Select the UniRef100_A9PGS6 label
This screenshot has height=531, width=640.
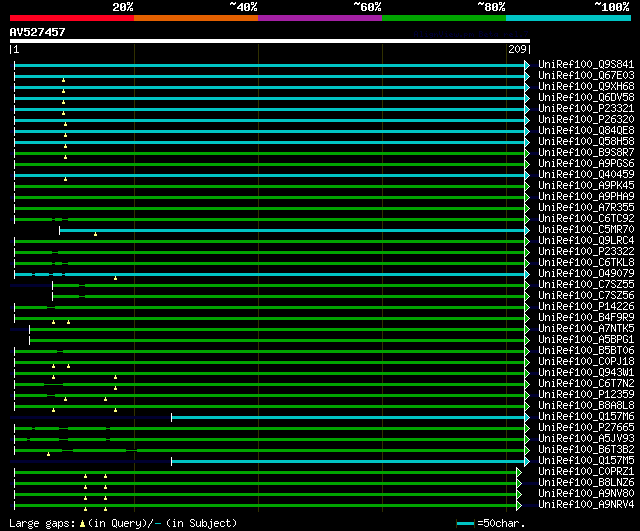(x=586, y=163)
